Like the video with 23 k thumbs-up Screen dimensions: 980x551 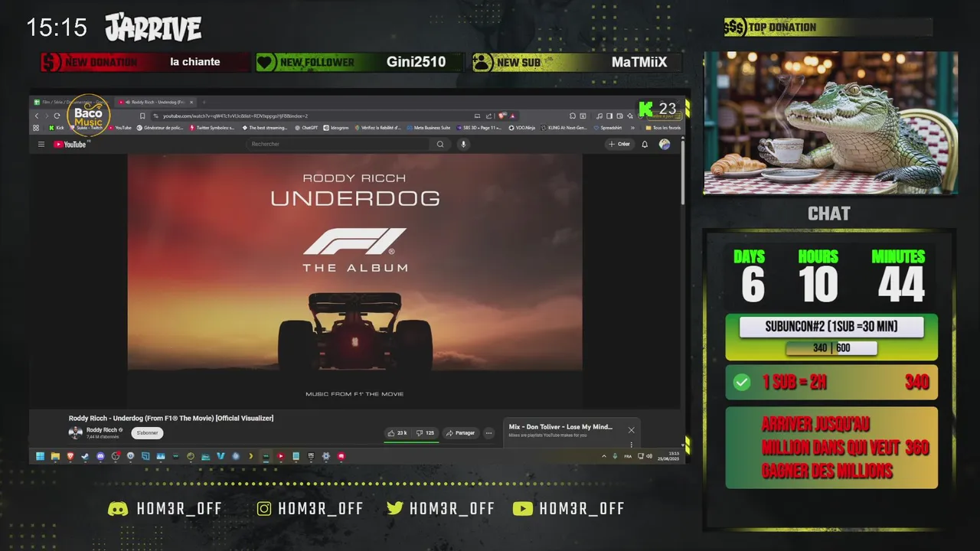397,433
